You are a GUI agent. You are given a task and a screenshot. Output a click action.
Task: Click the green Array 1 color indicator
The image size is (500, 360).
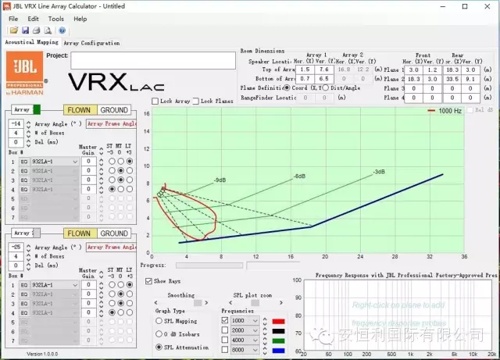click(x=37, y=109)
